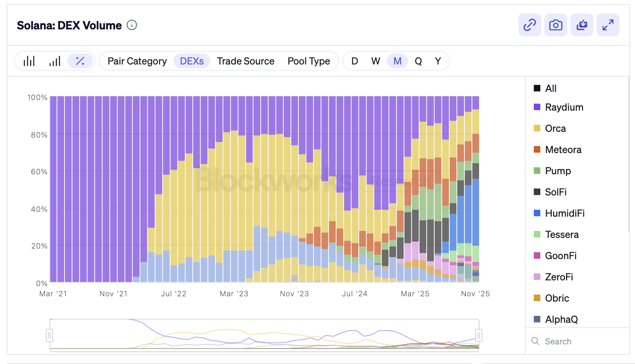Toggle Orca series visibility
This screenshot has width=635, height=364.
point(555,129)
